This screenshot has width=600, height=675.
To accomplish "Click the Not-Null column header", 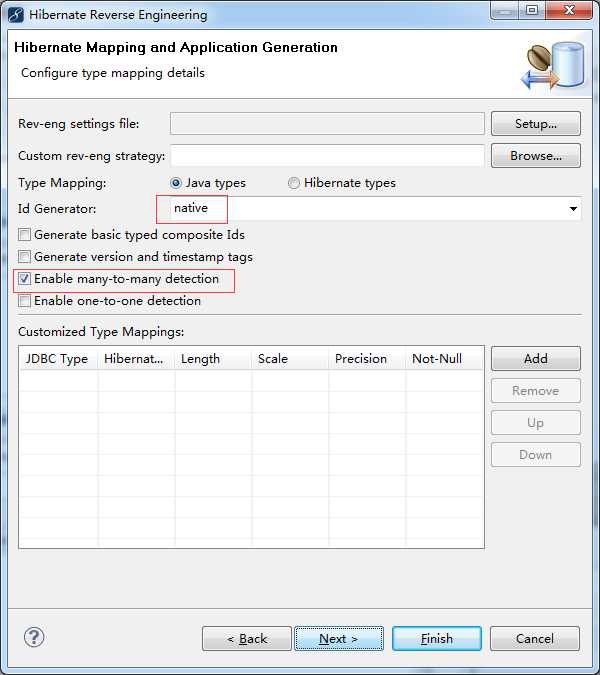I will click(445, 359).
